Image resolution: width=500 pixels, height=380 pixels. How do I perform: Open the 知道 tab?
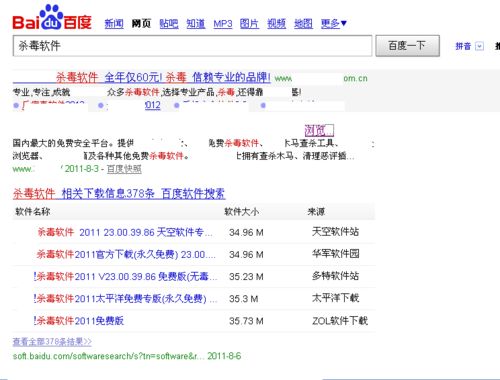(x=196, y=24)
